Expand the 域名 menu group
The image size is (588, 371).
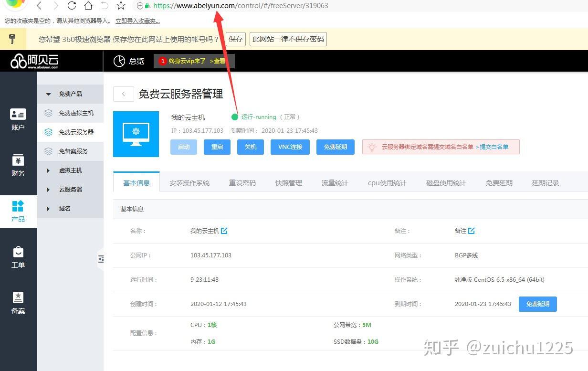48,209
